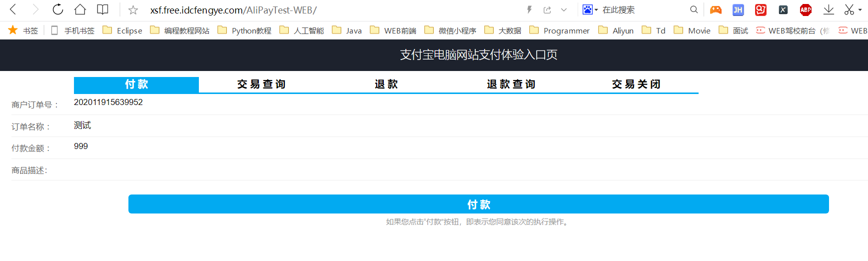
Task: Switch to the 退款查询 tab
Action: [x=511, y=84]
